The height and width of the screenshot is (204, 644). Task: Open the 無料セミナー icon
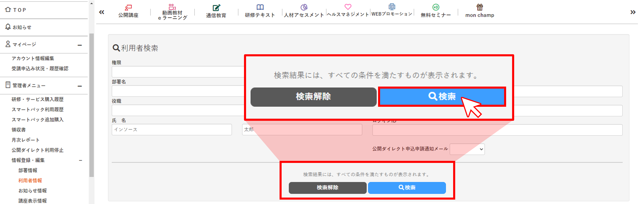point(436,7)
